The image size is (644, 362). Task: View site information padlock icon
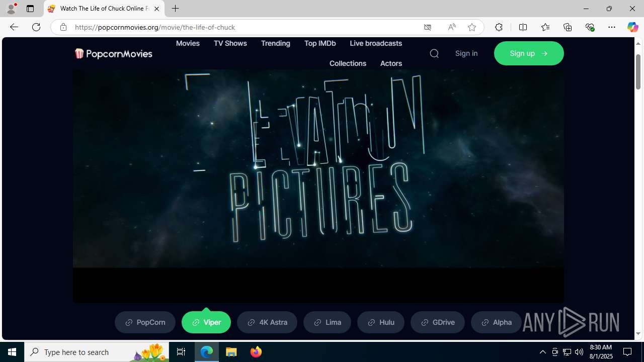point(63,27)
